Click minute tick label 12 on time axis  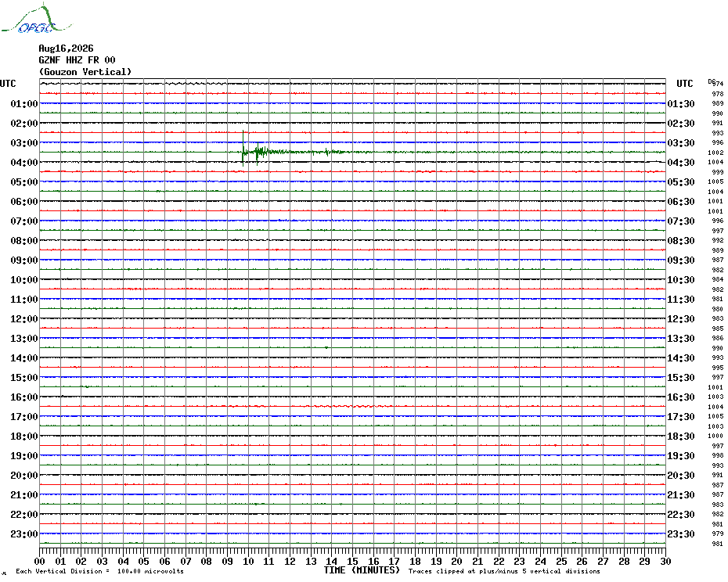(x=290, y=561)
